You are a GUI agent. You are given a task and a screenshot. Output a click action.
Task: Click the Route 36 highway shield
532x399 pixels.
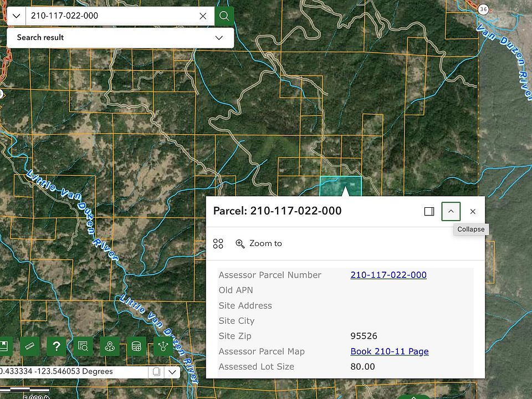click(483, 9)
